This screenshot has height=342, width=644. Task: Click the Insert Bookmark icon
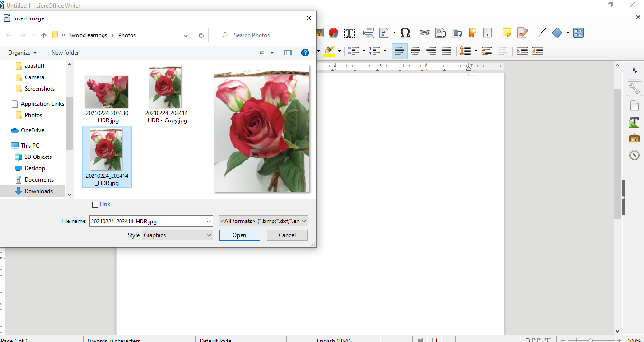click(472, 33)
